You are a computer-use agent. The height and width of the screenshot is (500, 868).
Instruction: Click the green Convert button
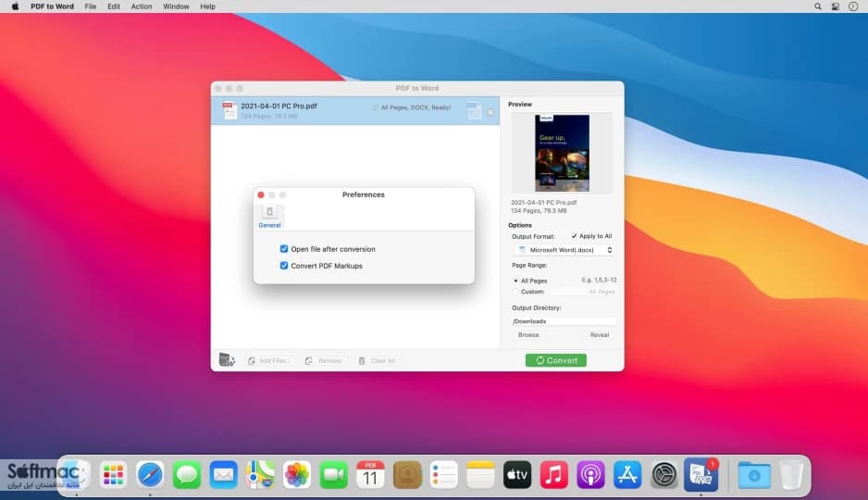[556, 360]
